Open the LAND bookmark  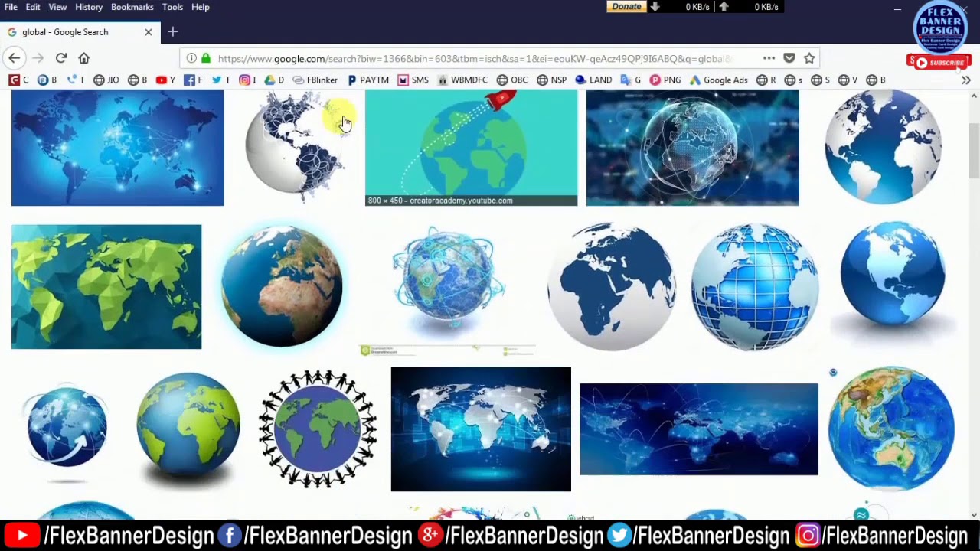pyautogui.click(x=593, y=80)
